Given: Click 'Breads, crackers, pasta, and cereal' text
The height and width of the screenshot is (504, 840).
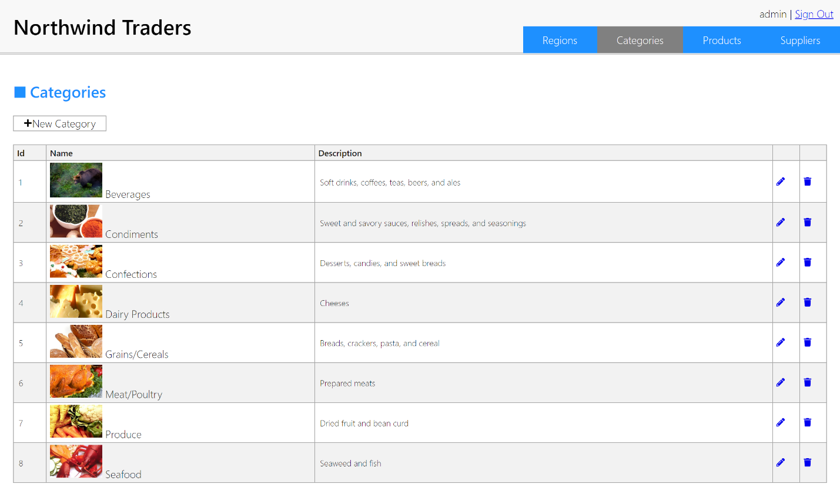Looking at the screenshot, I should (380, 343).
